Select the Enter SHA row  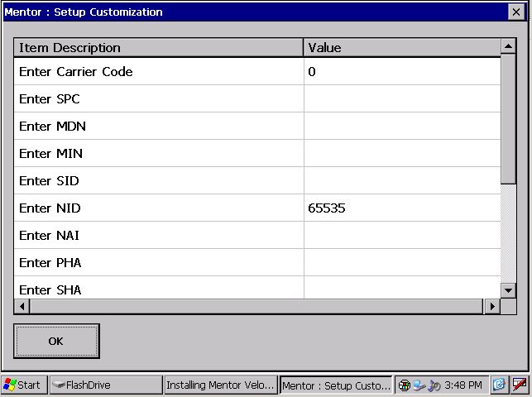[257, 288]
